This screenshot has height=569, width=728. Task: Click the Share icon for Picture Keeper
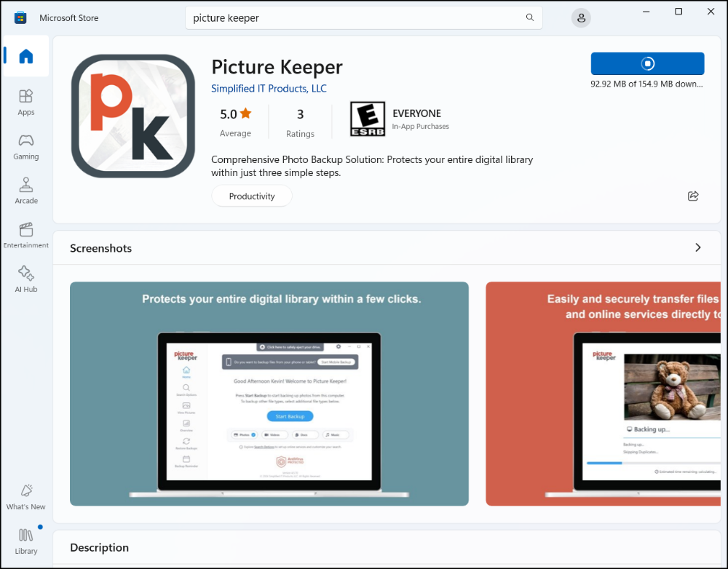tap(693, 196)
